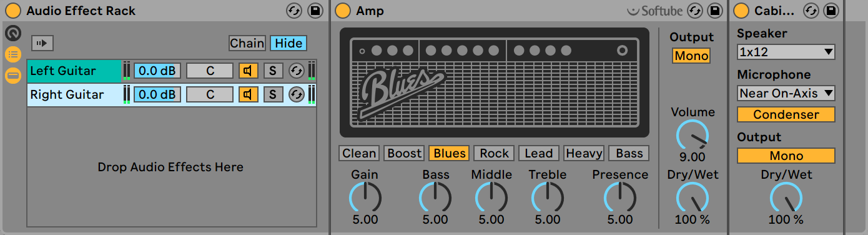Click Cabinet Dry/Wet value 100 %
This screenshot has height=235, width=868.
pyautogui.click(x=786, y=219)
